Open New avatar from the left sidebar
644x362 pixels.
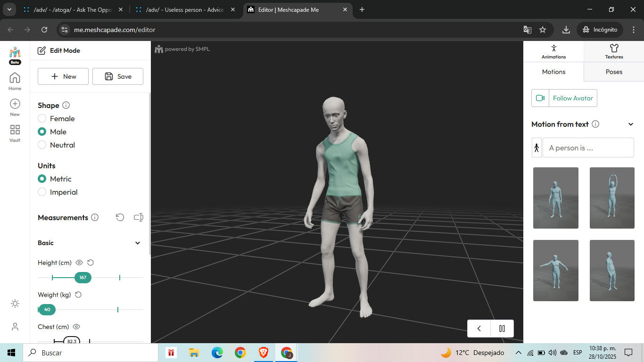point(15,107)
